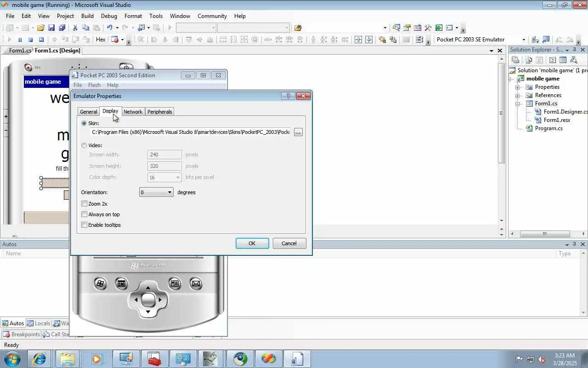Click Connect to Device icon
This screenshot has width=588, height=368.
(535, 40)
